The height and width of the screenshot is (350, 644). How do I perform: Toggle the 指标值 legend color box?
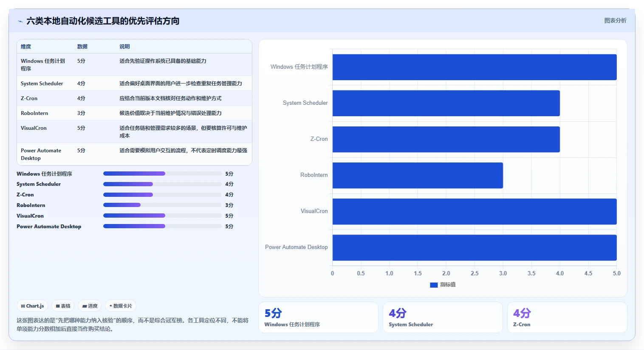click(x=434, y=285)
